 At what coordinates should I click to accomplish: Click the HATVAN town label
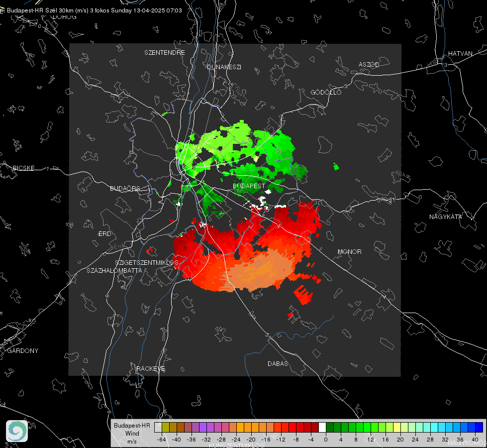click(x=460, y=54)
